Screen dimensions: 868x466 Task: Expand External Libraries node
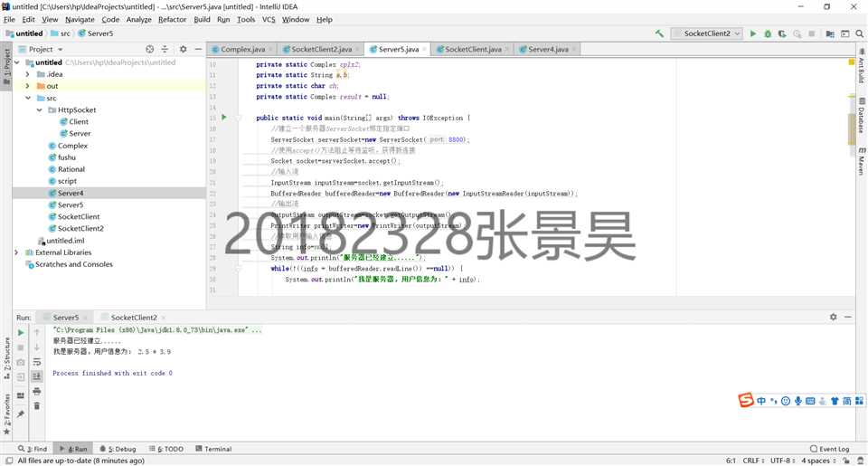(x=16, y=252)
